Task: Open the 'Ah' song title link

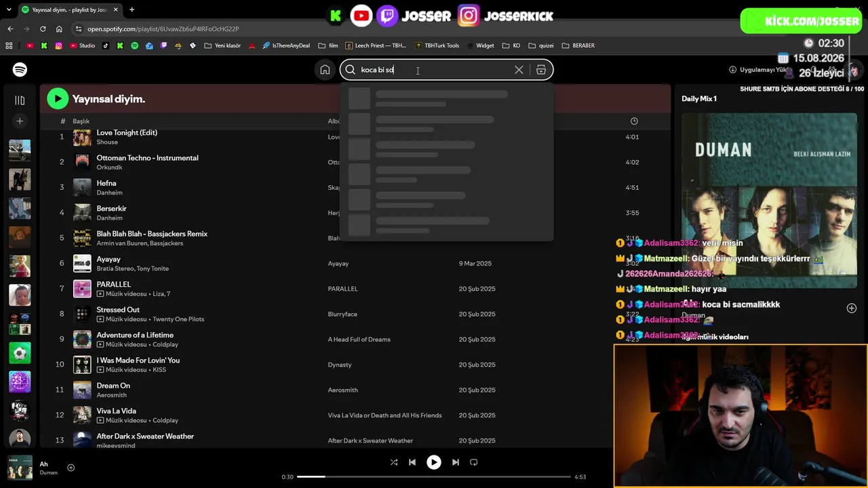Action: click(x=43, y=464)
